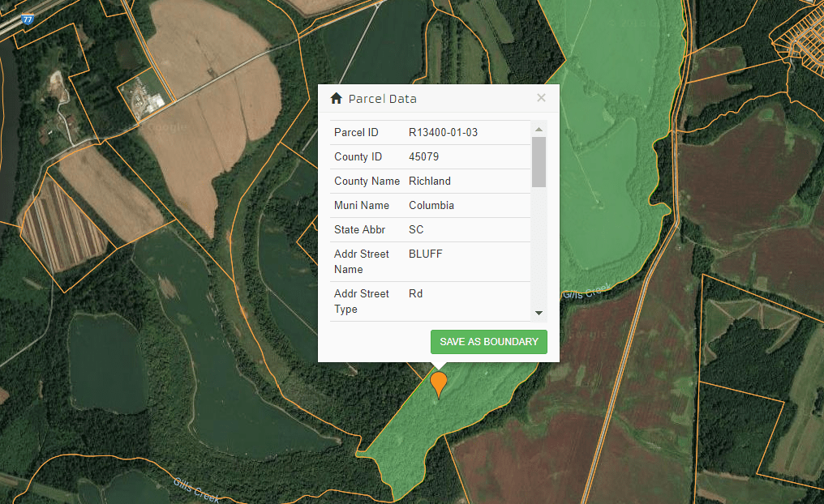Click the Muni Name value Columbia
The width and height of the screenshot is (824, 504).
(431, 206)
